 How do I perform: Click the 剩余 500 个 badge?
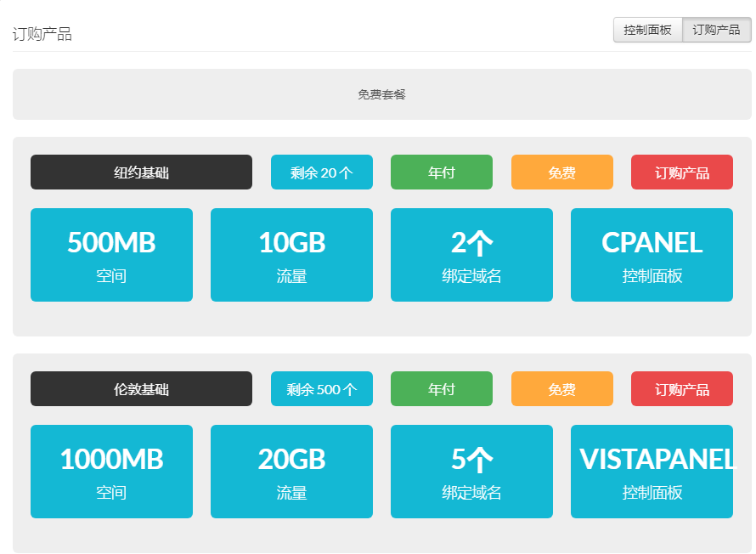click(x=322, y=388)
